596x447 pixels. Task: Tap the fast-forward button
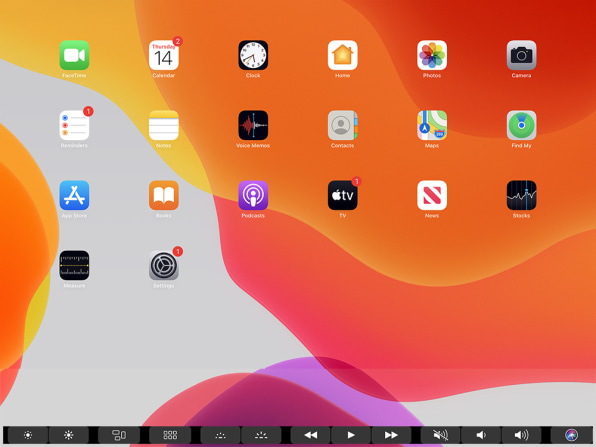coord(391,435)
